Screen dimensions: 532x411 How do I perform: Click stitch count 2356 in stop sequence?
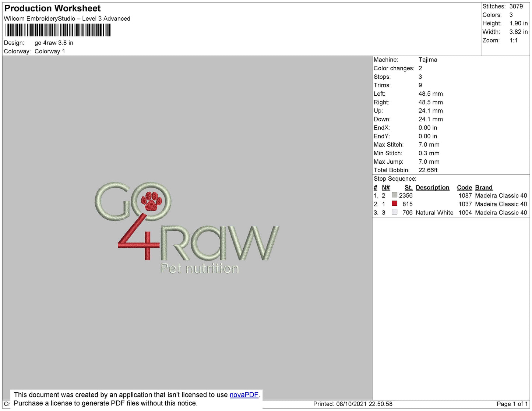point(406,196)
